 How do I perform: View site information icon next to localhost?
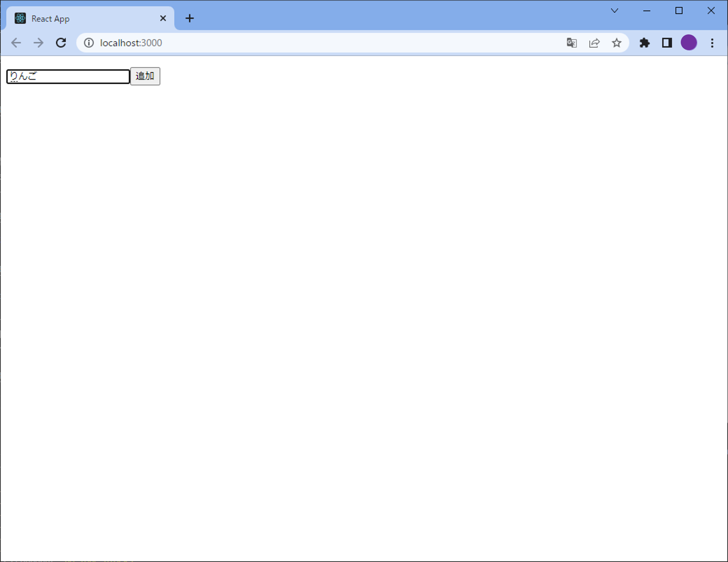click(x=89, y=43)
